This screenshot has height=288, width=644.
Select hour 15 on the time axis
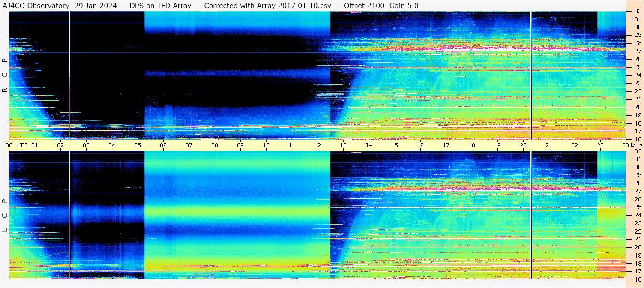point(395,145)
